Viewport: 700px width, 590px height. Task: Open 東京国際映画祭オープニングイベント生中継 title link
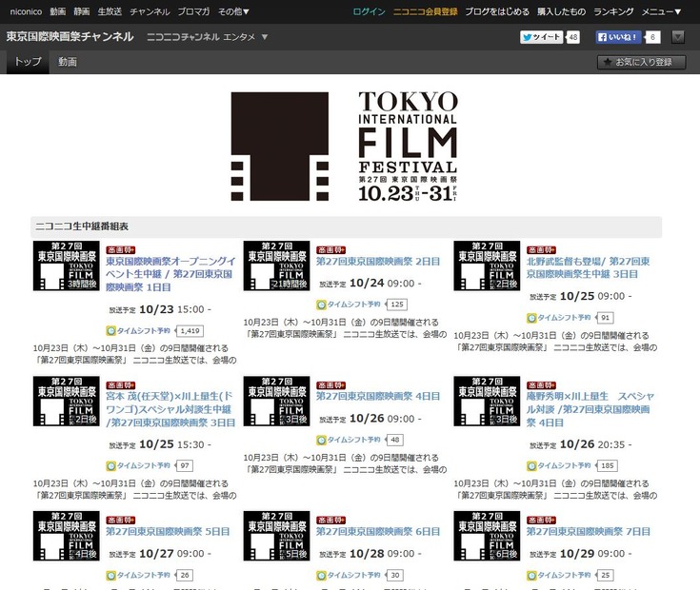170,274
